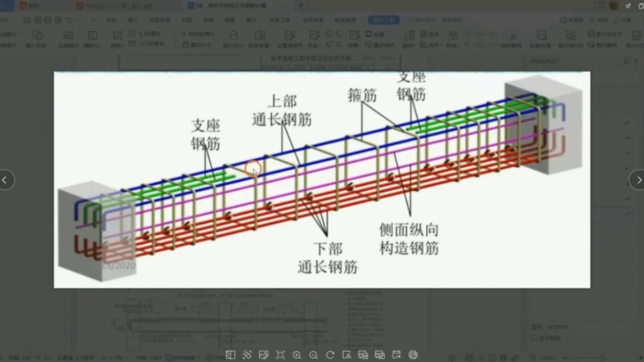Image resolution: width=644 pixels, height=362 pixels.
Task: Click the pin icon in title bar
Action: coord(627,6)
